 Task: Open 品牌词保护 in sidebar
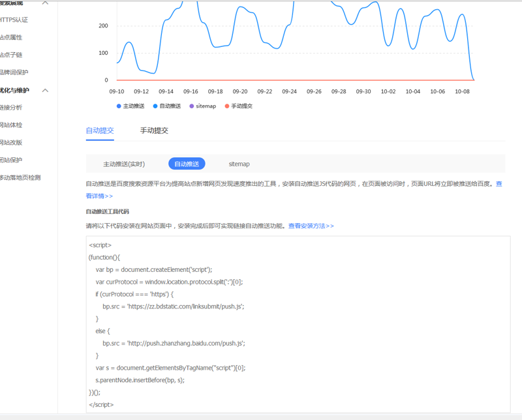(x=14, y=72)
